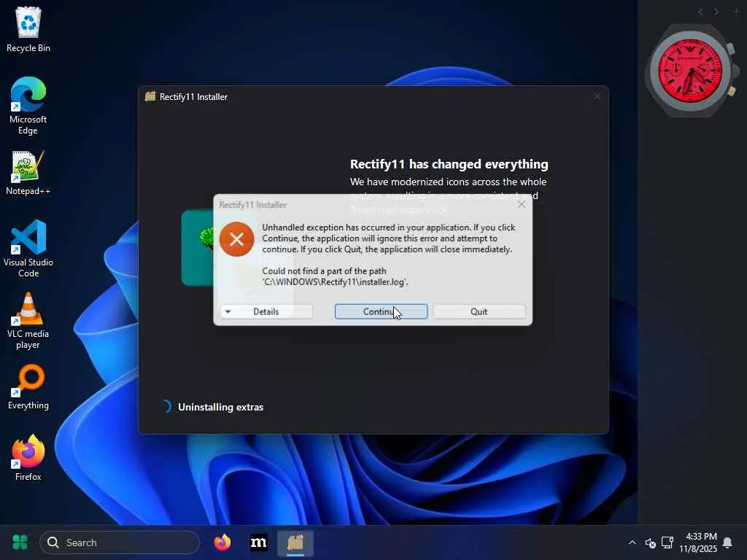The height and width of the screenshot is (560, 747).
Task: Click the muted volume tray icon
Action: [x=650, y=542]
